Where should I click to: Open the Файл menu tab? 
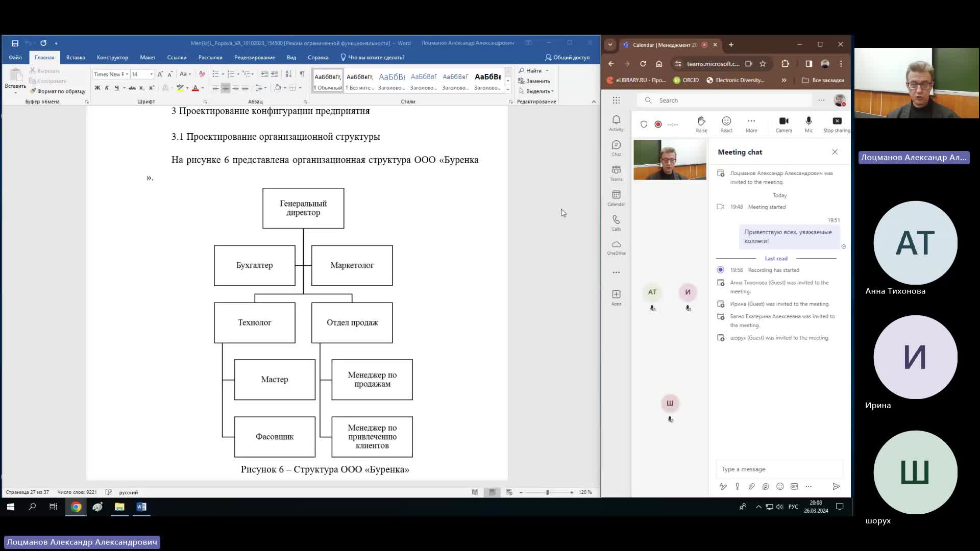coord(15,57)
